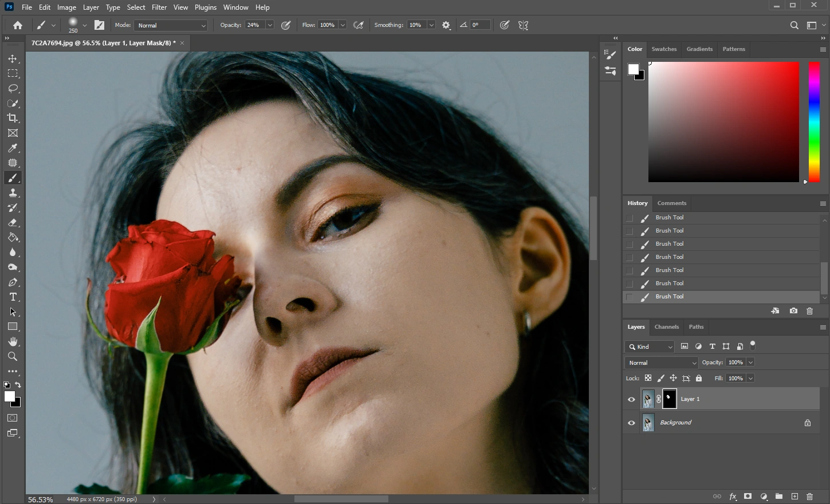Image resolution: width=830 pixels, height=504 pixels.
Task: Select the Paint Bucket tool
Action: coord(13,238)
